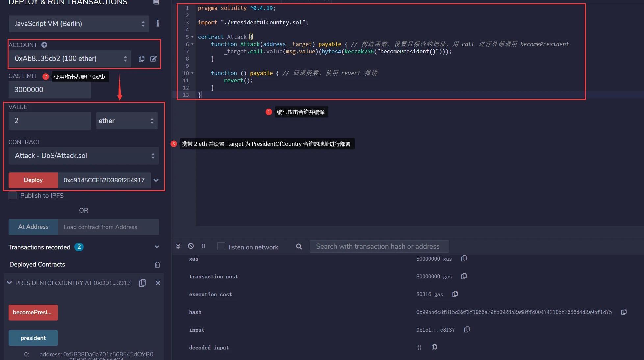
Task: Expand the Deploy constructor parameters chevron
Action: (156, 180)
